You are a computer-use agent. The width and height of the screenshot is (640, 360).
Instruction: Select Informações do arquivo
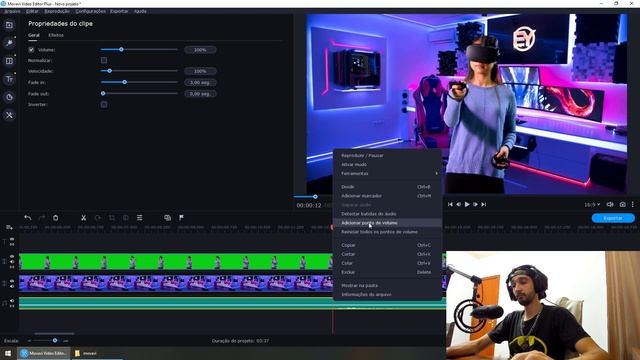click(x=387, y=295)
